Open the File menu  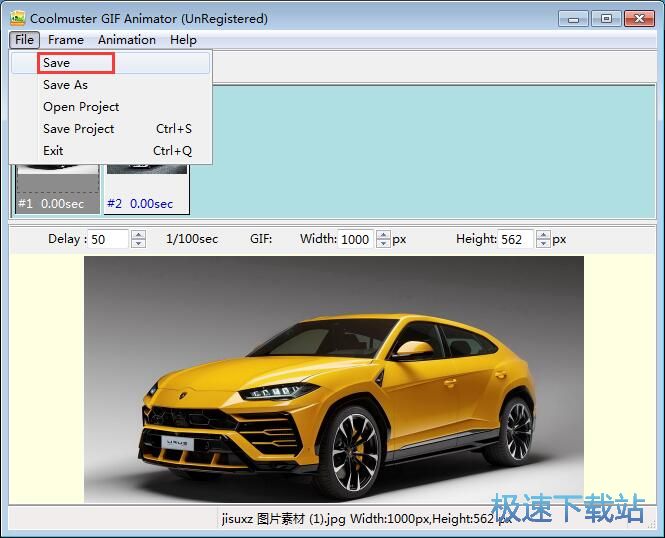coord(25,40)
